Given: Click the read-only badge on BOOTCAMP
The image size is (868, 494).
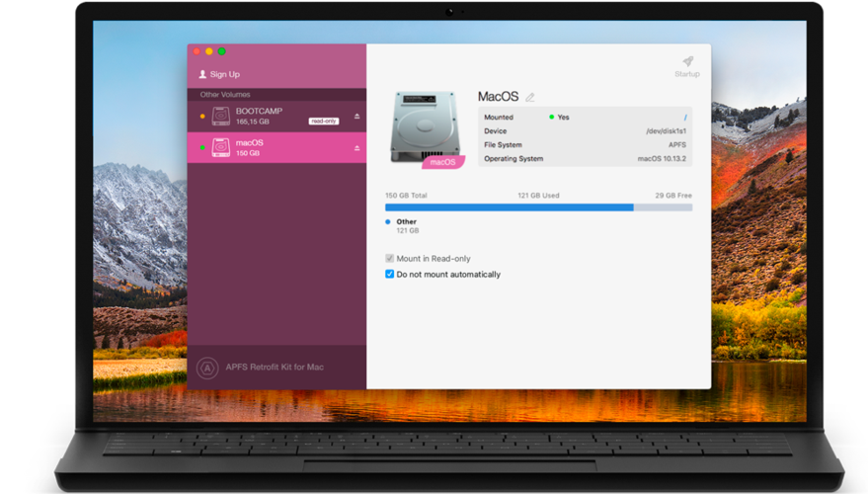Looking at the screenshot, I should [324, 121].
